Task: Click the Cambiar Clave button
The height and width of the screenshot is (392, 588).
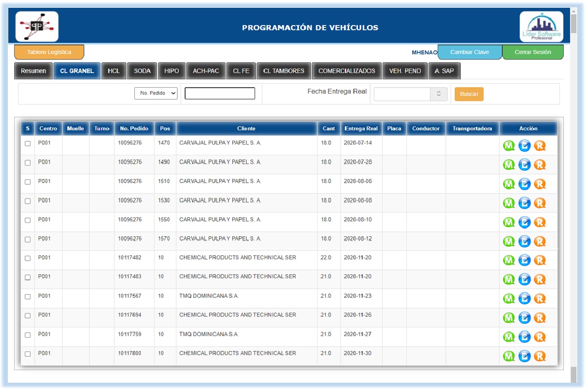Action: (469, 52)
